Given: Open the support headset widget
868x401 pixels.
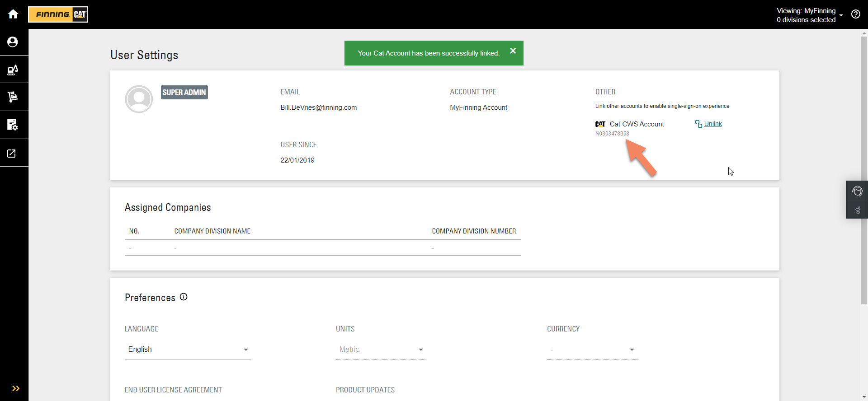Looking at the screenshot, I should pyautogui.click(x=857, y=191).
